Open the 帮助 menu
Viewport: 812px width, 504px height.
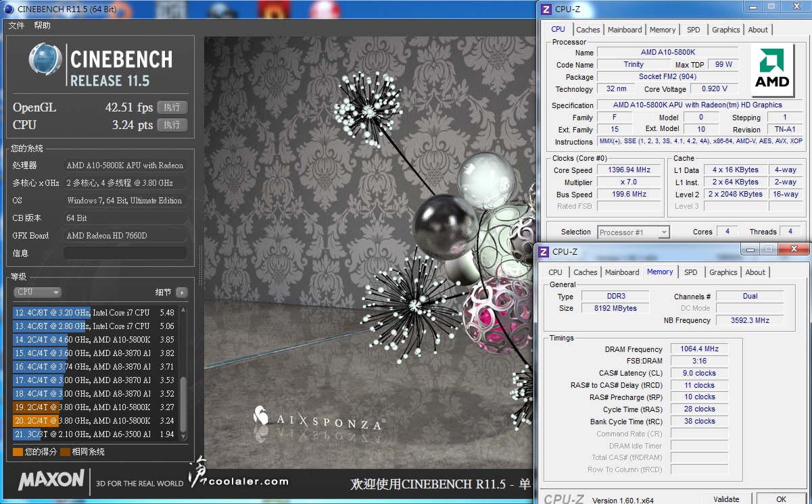coord(42,26)
